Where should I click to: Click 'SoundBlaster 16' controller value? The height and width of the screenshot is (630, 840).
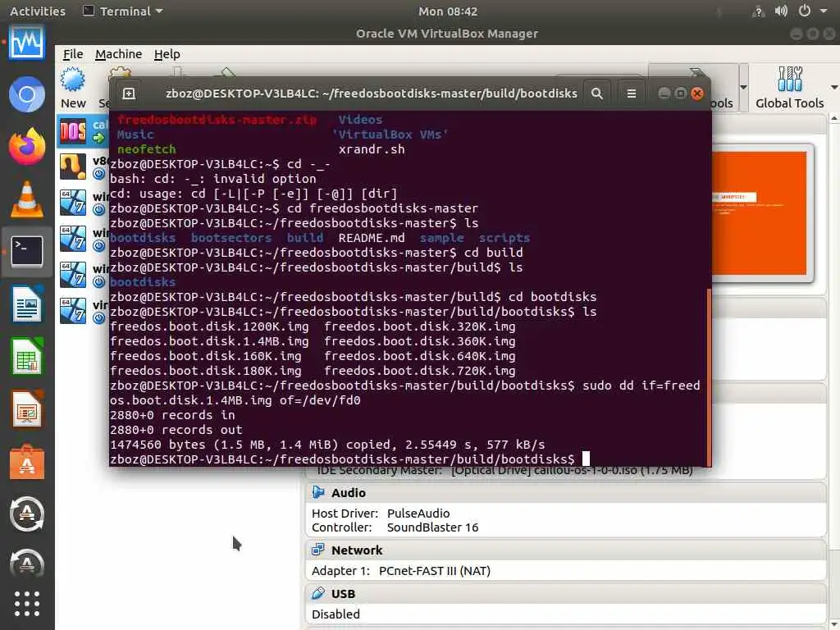[432, 527]
